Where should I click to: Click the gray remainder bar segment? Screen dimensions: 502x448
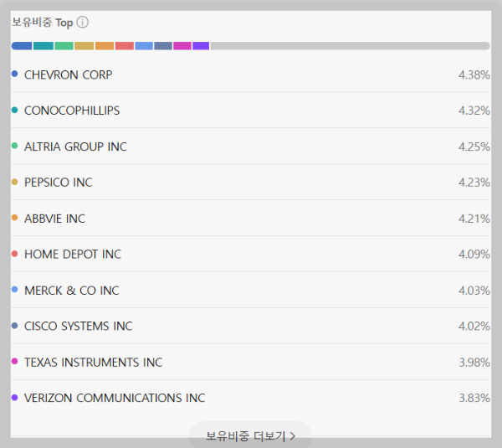pos(350,46)
